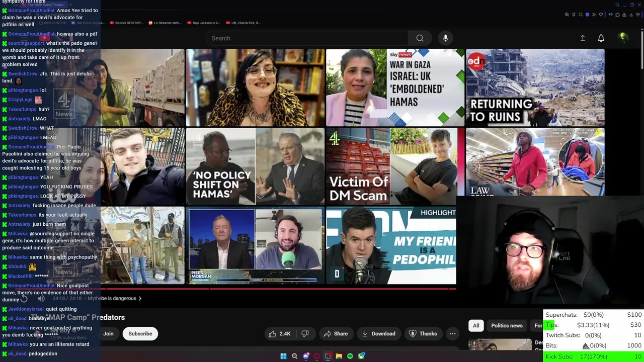The width and height of the screenshot is (644, 362).
Task: Click the Join channel button
Action: (x=108, y=334)
